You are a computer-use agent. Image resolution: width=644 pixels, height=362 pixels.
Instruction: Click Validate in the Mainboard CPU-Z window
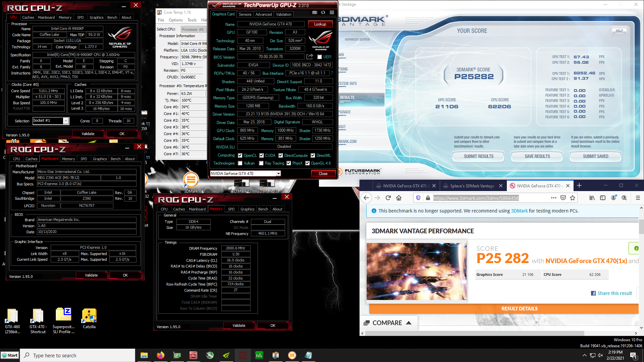[x=91, y=275]
